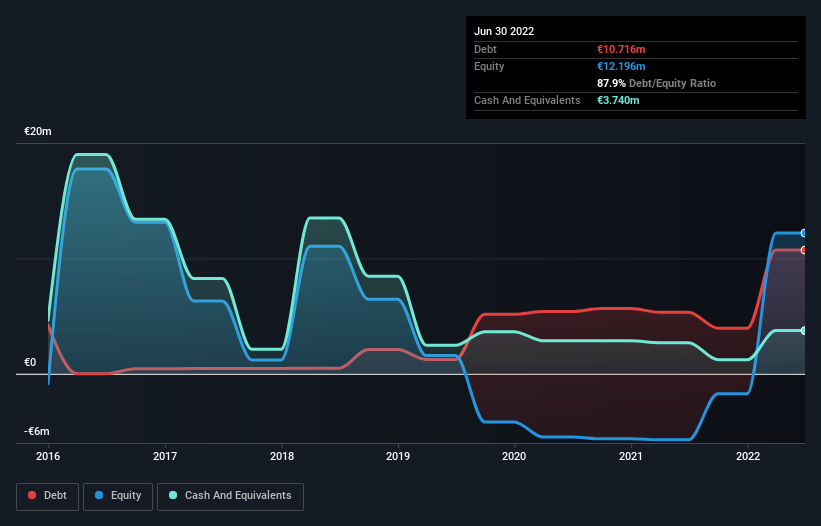Click the blue Equity legend dot
The height and width of the screenshot is (526, 821).
tap(99, 495)
